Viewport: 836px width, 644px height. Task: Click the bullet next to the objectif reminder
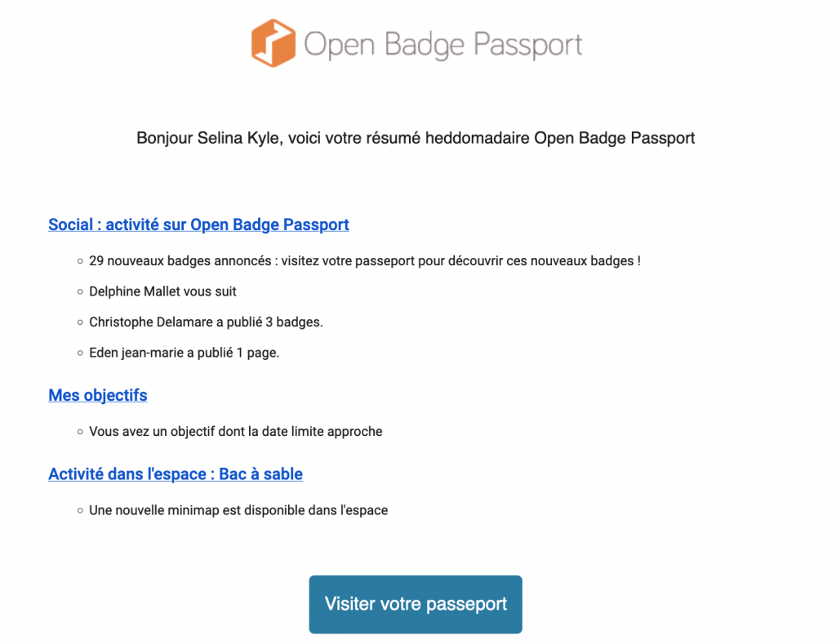pos(79,431)
